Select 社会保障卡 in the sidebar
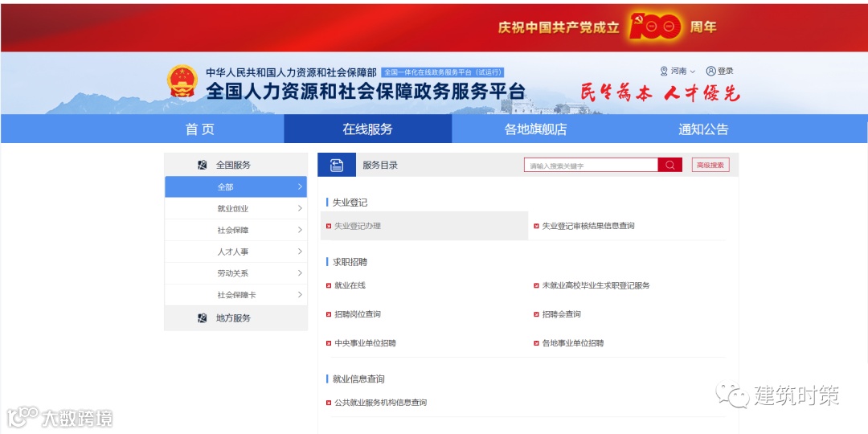 [x=235, y=295]
